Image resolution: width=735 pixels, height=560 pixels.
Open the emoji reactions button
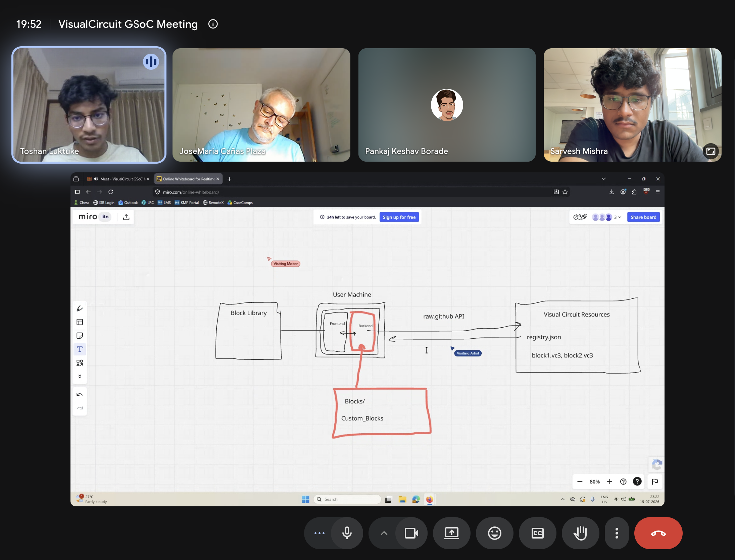coord(495,533)
